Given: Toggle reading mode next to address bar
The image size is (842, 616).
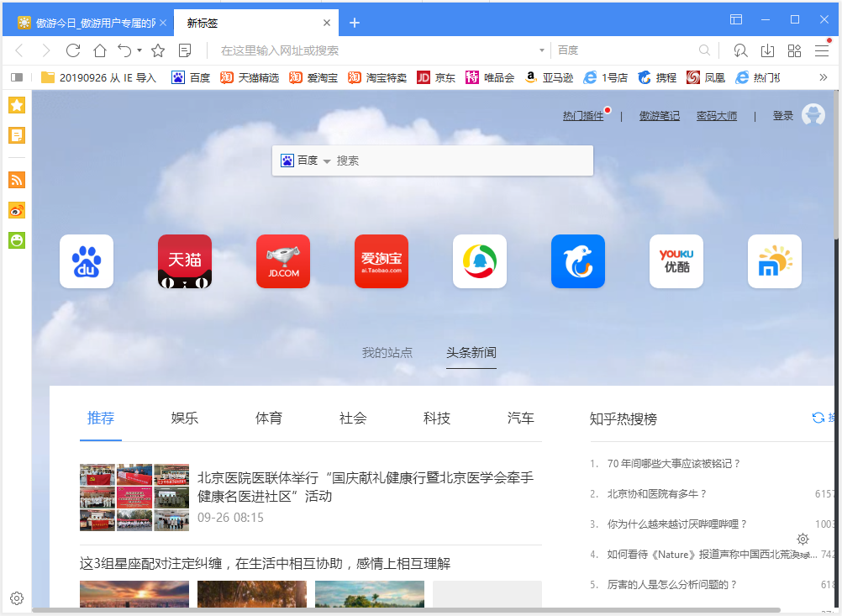Looking at the screenshot, I should click(185, 50).
